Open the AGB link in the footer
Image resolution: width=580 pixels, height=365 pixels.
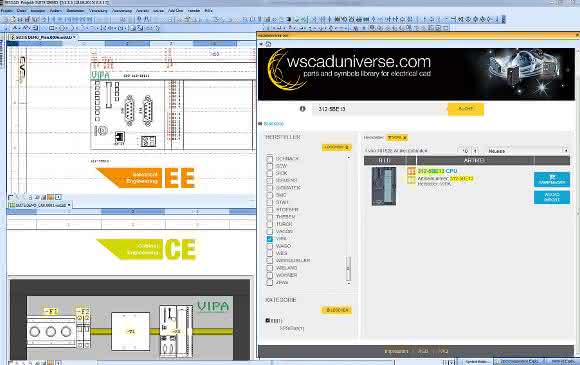(x=423, y=351)
